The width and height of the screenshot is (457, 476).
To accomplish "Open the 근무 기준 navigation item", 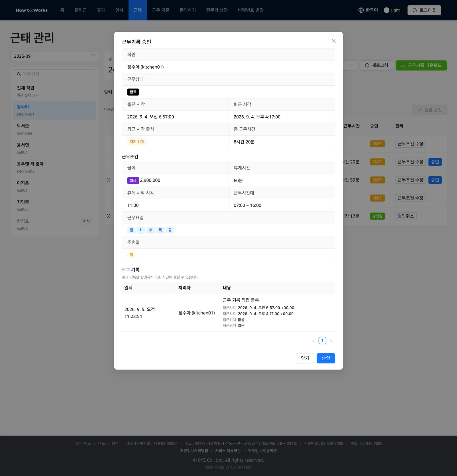I will pos(161,10).
